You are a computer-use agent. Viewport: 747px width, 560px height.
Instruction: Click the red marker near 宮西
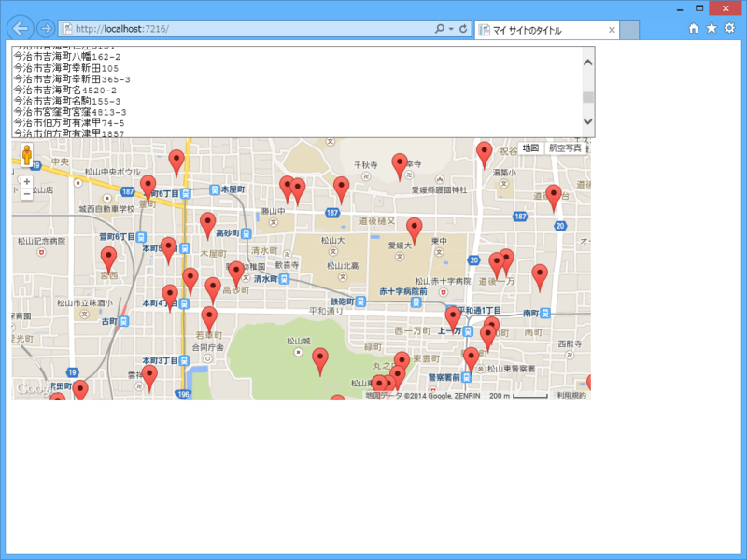point(108,260)
